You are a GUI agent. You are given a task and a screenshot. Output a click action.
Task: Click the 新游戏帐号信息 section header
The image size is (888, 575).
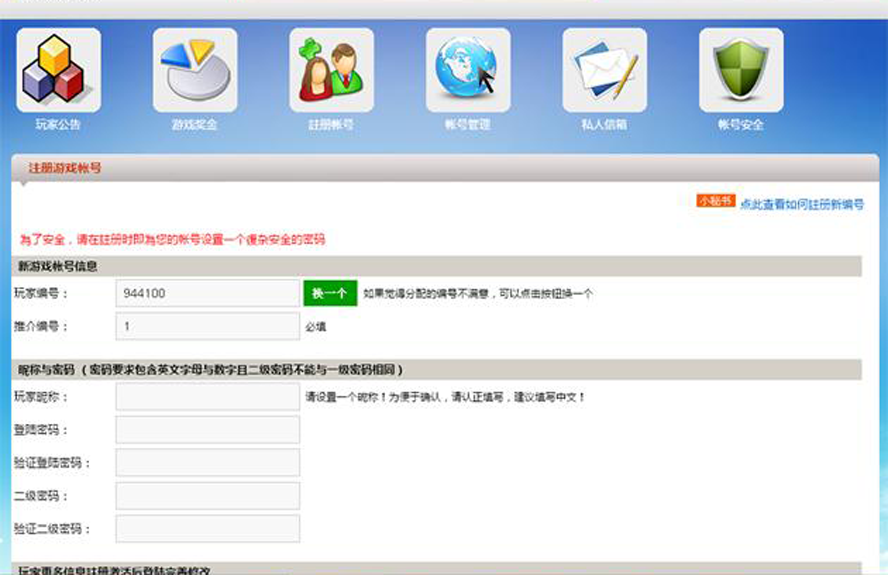click(437, 266)
